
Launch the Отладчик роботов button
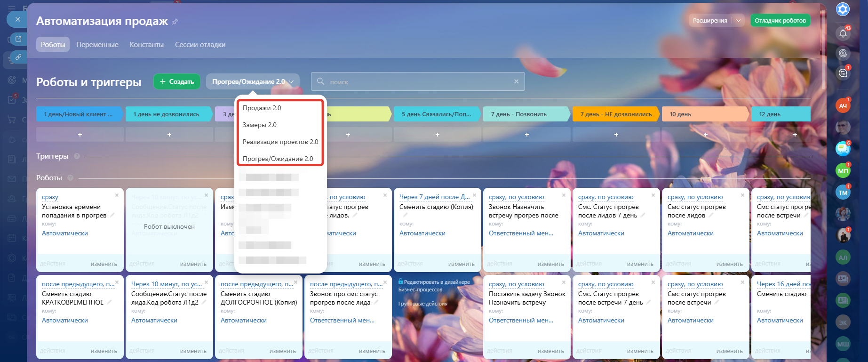click(780, 20)
